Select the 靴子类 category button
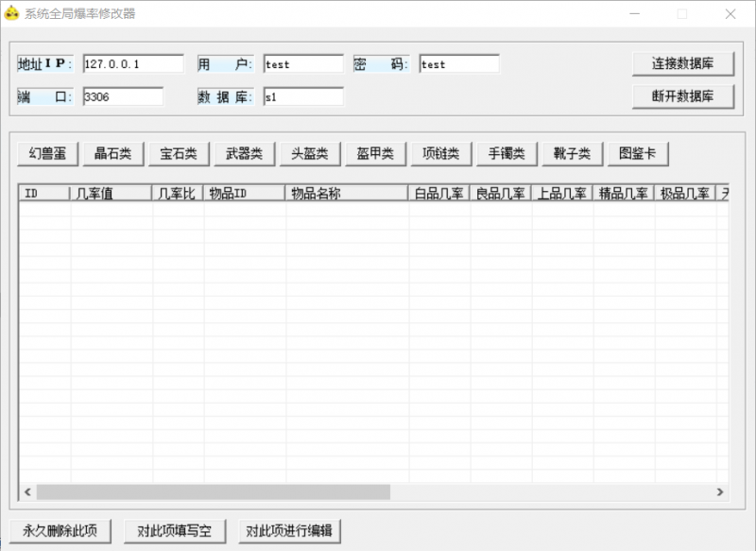Viewport: 756px width, 551px height. pos(572,153)
